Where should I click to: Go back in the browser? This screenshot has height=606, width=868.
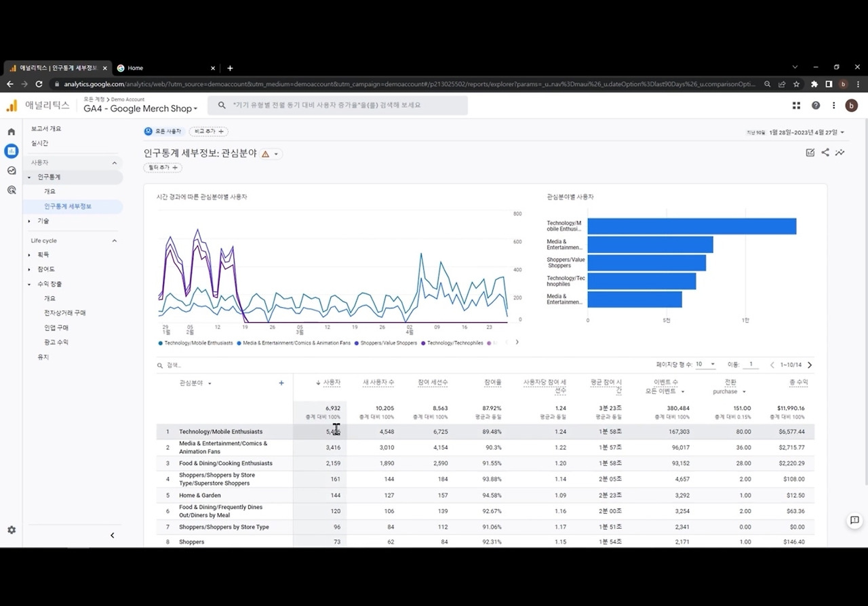pyautogui.click(x=9, y=84)
